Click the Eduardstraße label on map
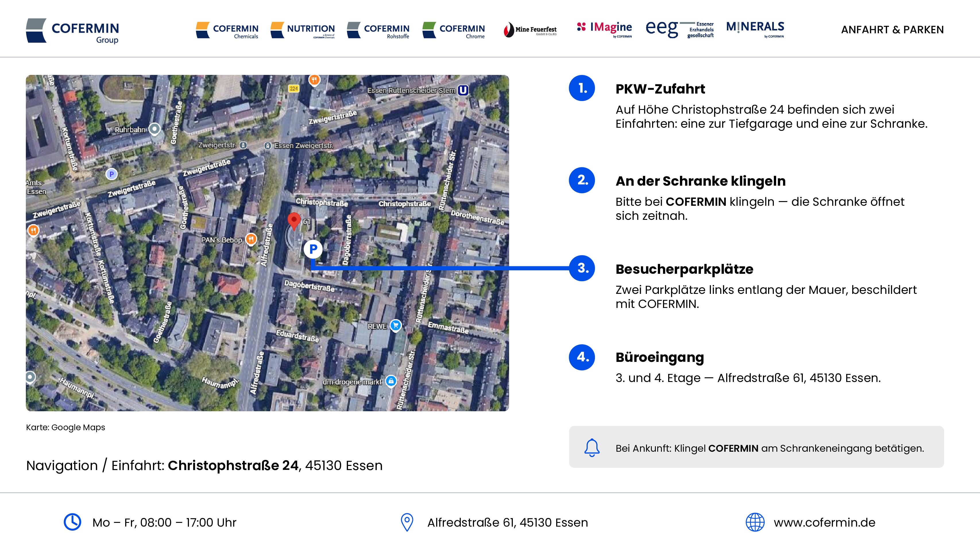The height and width of the screenshot is (551, 980). (297, 336)
